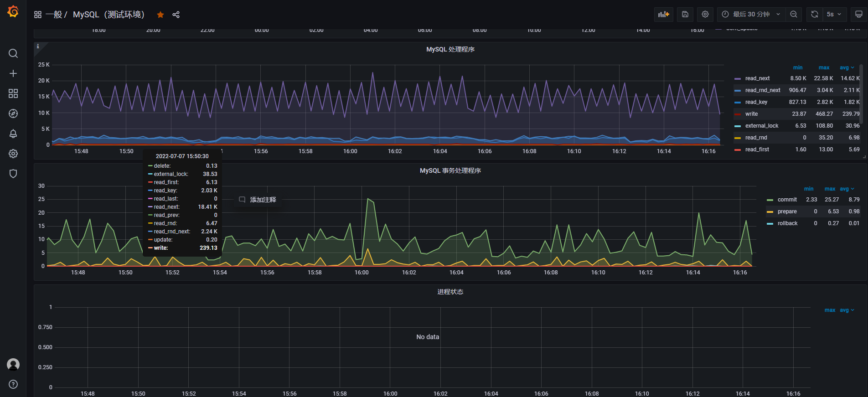Change color of commit series swatch
Image resolution: width=868 pixels, height=397 pixels.
coord(770,200)
